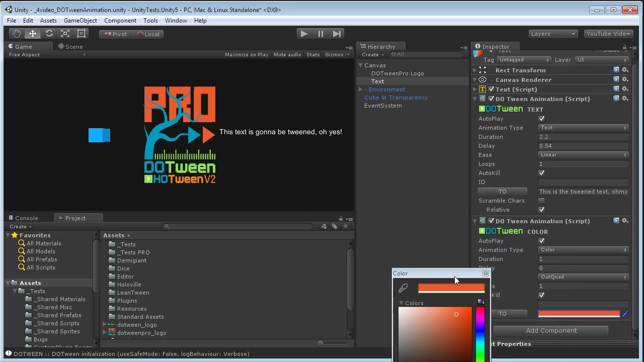This screenshot has width=644, height=362.
Task: Select the Hand tool
Action: tap(17, 34)
